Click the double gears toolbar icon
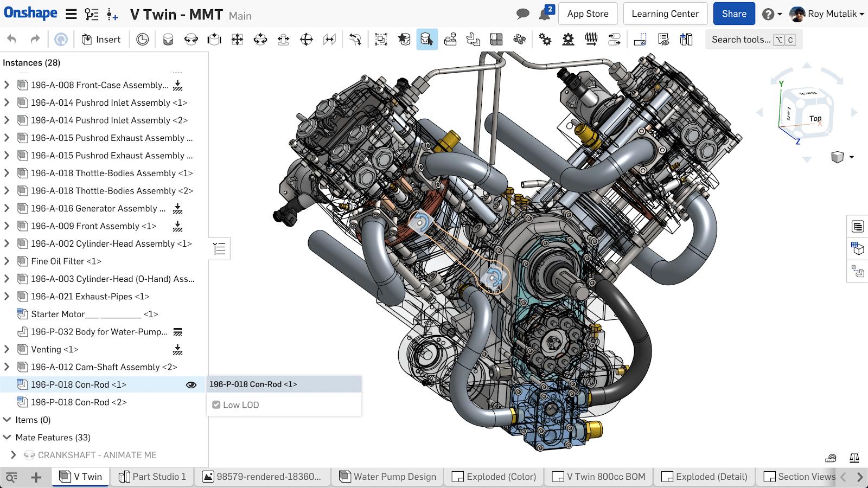 coord(545,39)
